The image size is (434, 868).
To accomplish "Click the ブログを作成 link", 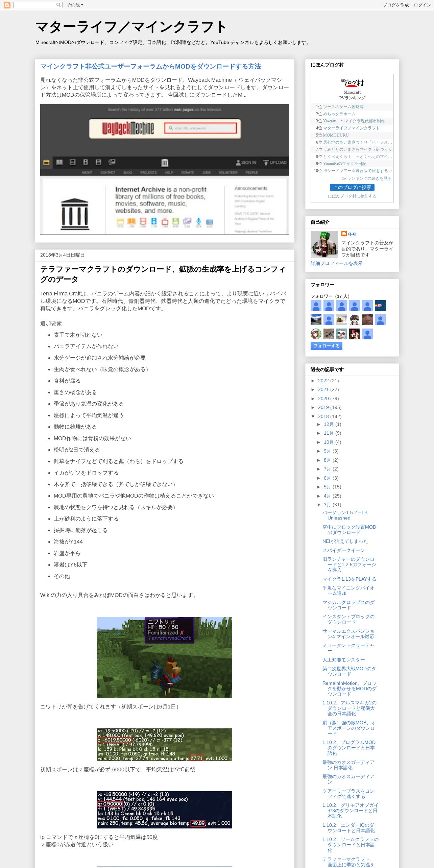I will (x=395, y=5).
